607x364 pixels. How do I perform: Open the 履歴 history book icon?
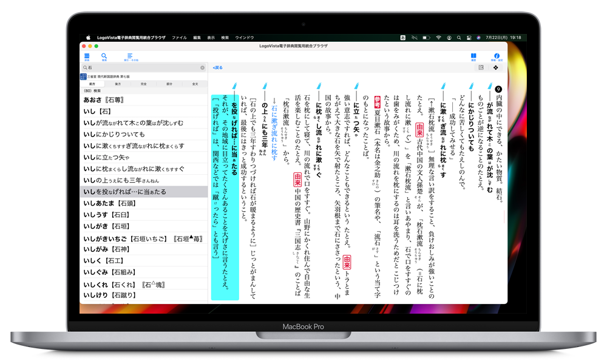[473, 56]
